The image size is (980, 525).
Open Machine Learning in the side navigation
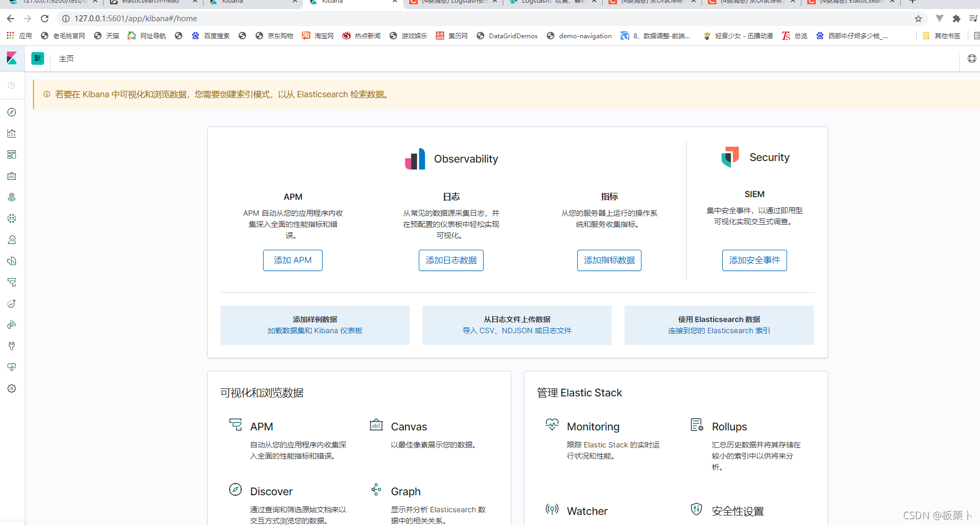click(x=12, y=218)
